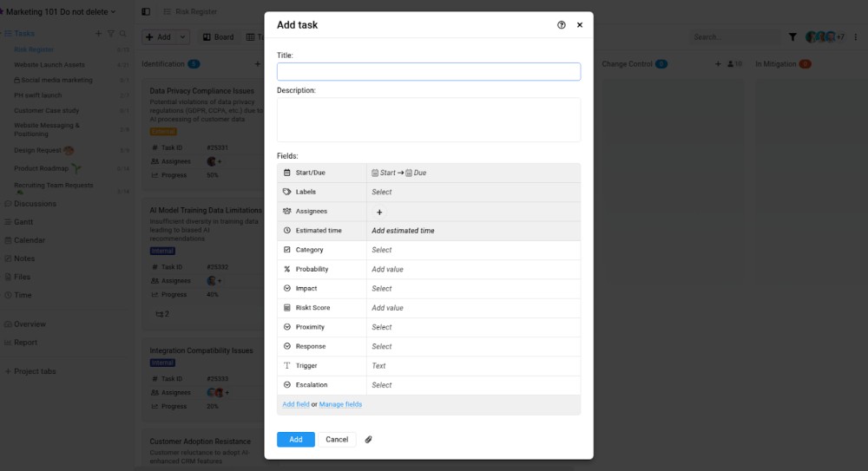Viewport: 868px width, 471px height.
Task: Click the Manage fields link
Action: point(340,404)
